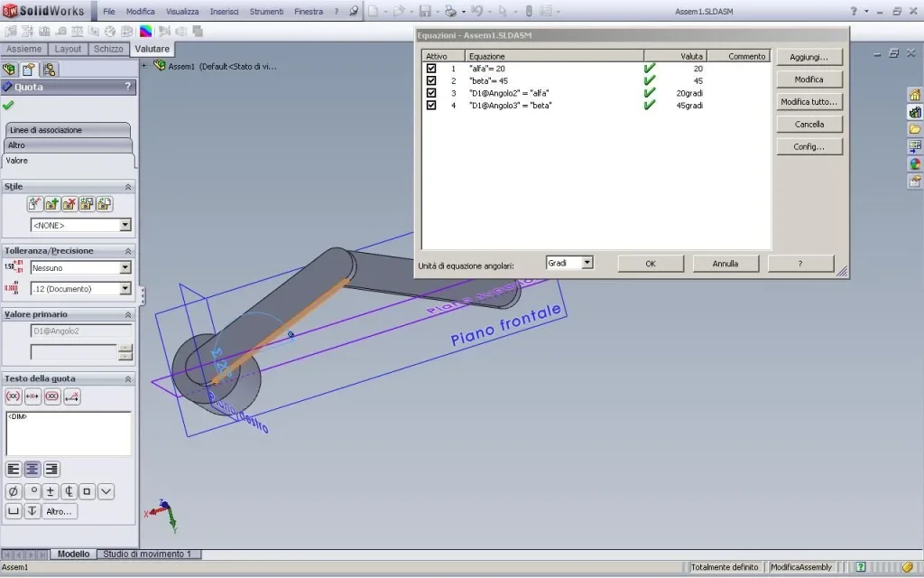Open the Strumenti menu
The image size is (924, 578).
tap(266, 11)
